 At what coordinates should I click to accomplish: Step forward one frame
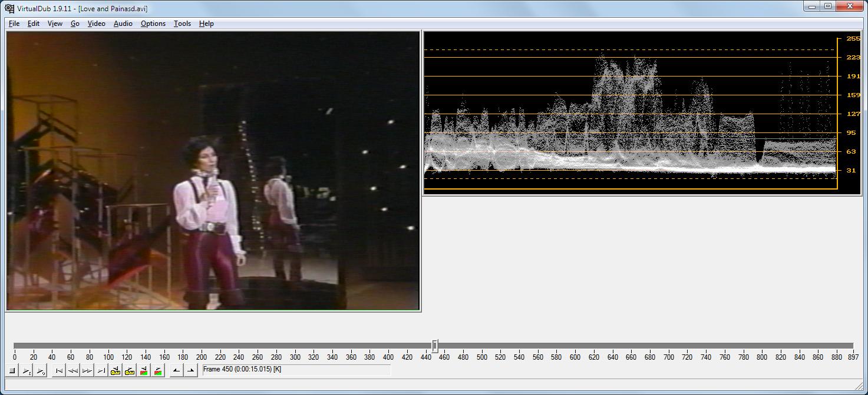[87, 370]
